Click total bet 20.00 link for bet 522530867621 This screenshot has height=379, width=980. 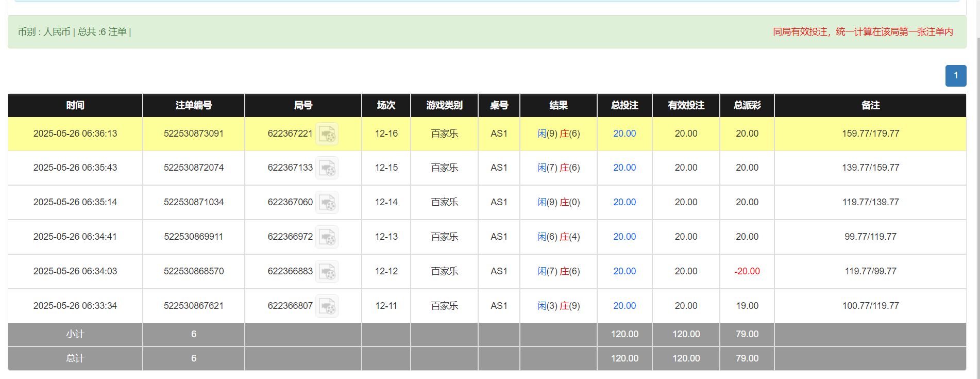point(624,306)
